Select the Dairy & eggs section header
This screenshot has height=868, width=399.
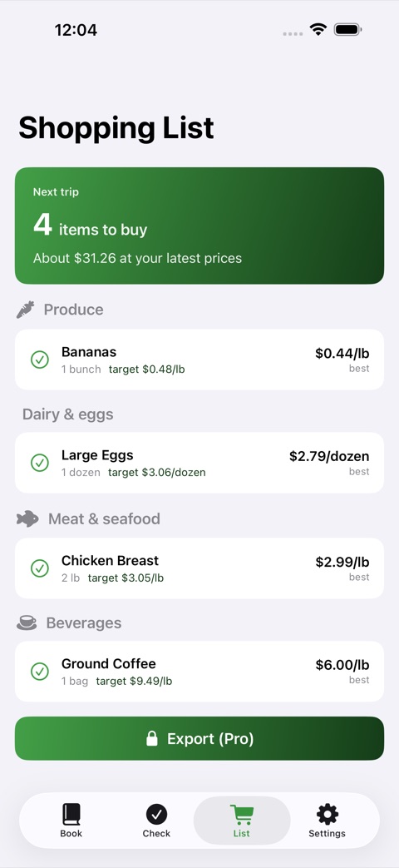pyautogui.click(x=67, y=414)
